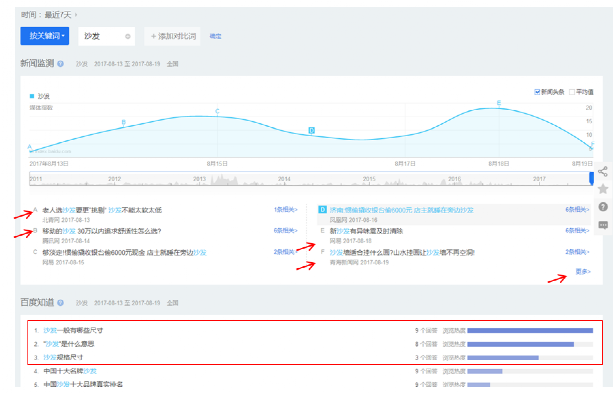
Task: Open the question mark help icon in sidebar
Action: coord(603,206)
